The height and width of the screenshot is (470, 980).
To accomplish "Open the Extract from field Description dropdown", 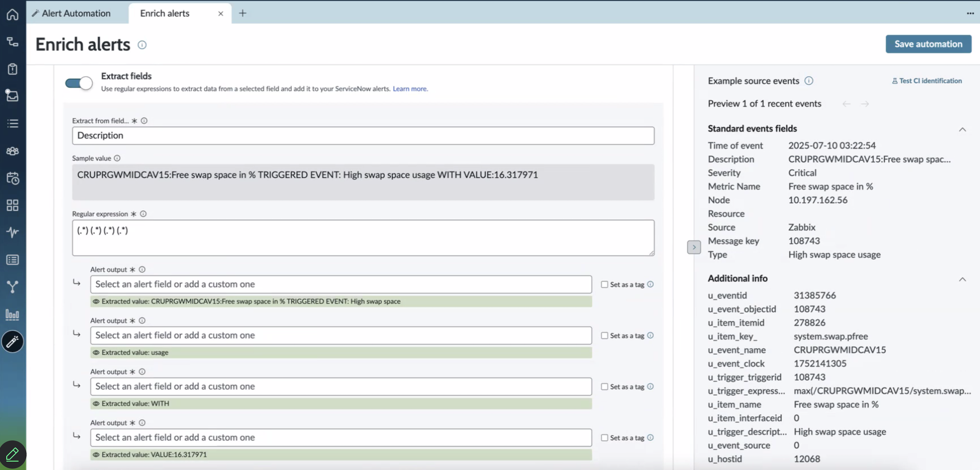I will click(x=363, y=136).
